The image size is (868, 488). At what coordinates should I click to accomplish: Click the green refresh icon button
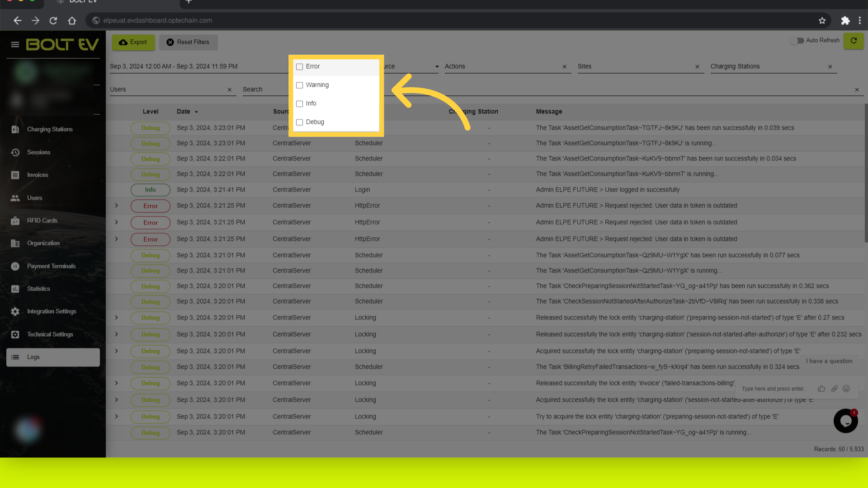point(854,41)
